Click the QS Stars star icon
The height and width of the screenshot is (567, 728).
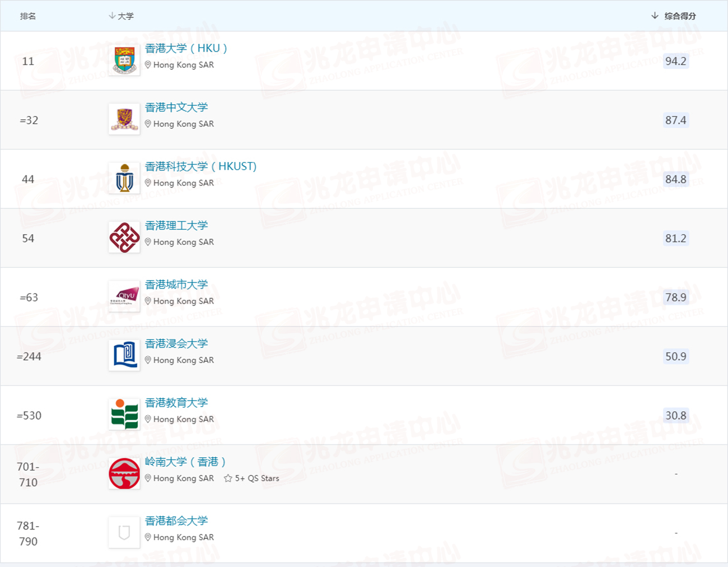pos(228,478)
